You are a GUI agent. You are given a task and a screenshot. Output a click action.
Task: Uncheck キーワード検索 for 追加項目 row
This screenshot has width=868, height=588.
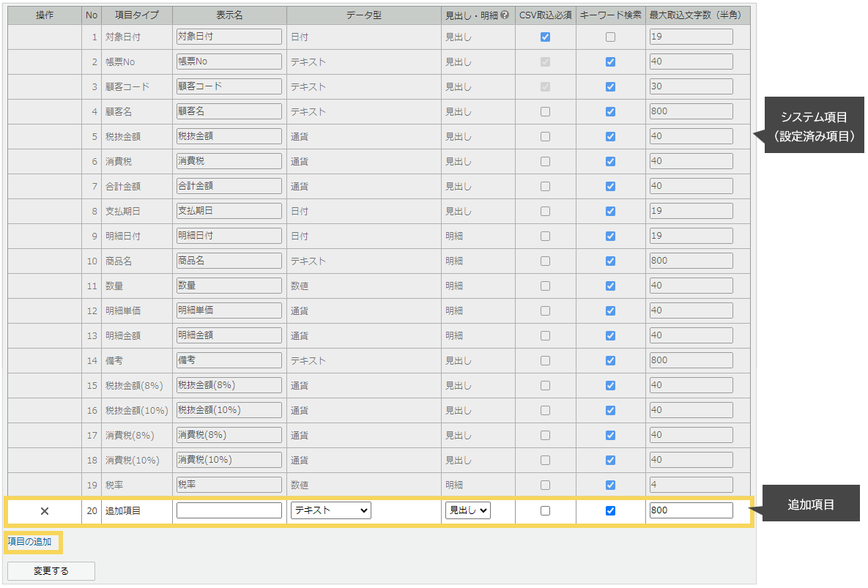(x=610, y=511)
